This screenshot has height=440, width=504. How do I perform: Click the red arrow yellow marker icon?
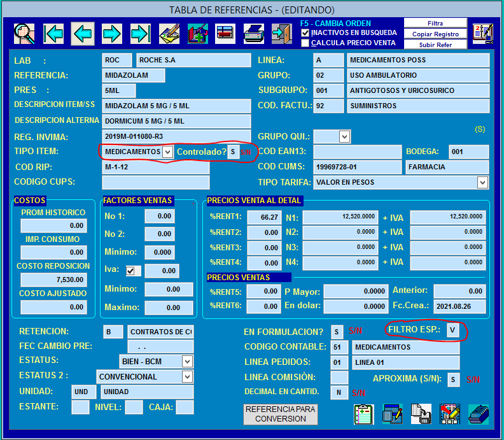click(450, 415)
